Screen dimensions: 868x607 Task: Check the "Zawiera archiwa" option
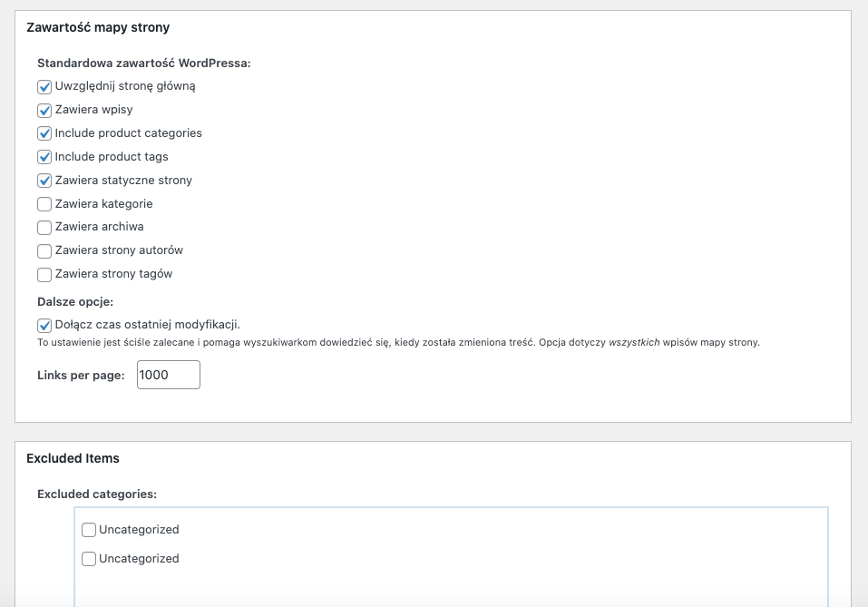pyautogui.click(x=44, y=228)
